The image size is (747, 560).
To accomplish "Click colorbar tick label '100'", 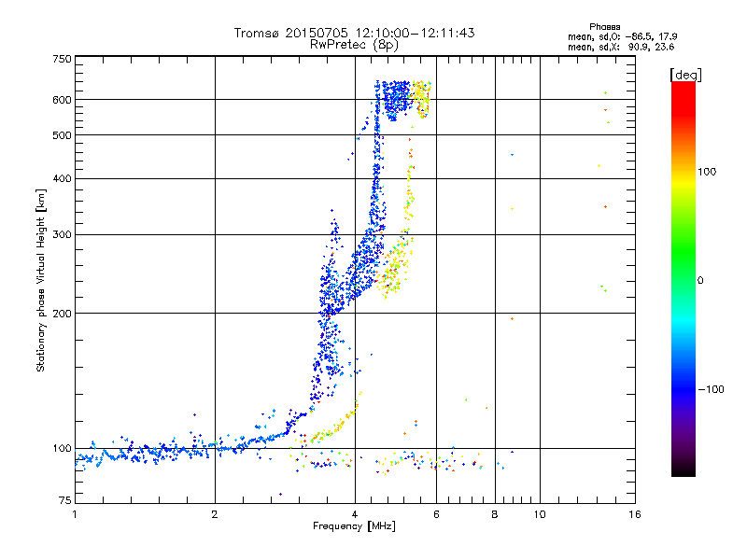I will coord(707,172).
